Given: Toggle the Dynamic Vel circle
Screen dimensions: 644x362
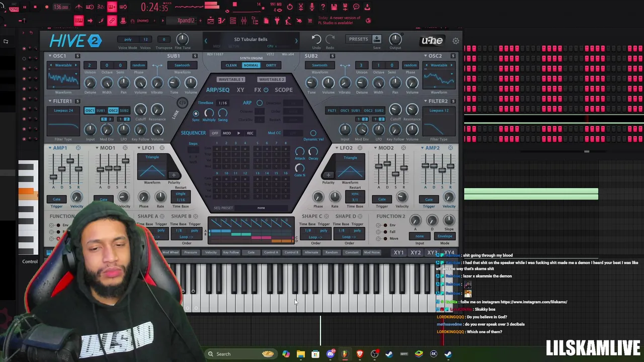Looking at the screenshot, I should (313, 133).
